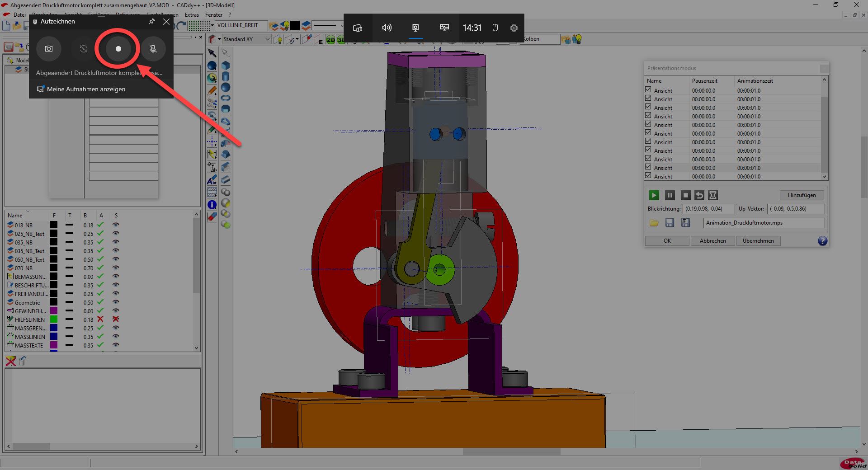The width and height of the screenshot is (868, 470).
Task: Open help in the Präsentationsmodus dialog
Action: (822, 241)
